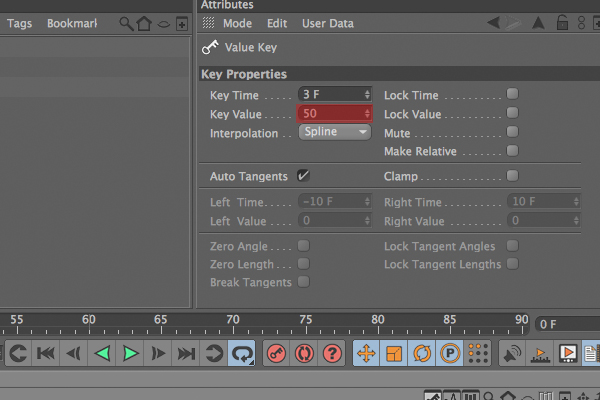600x400 pixels.
Task: Toggle the Rotation keyframe icon
Action: 422,353
